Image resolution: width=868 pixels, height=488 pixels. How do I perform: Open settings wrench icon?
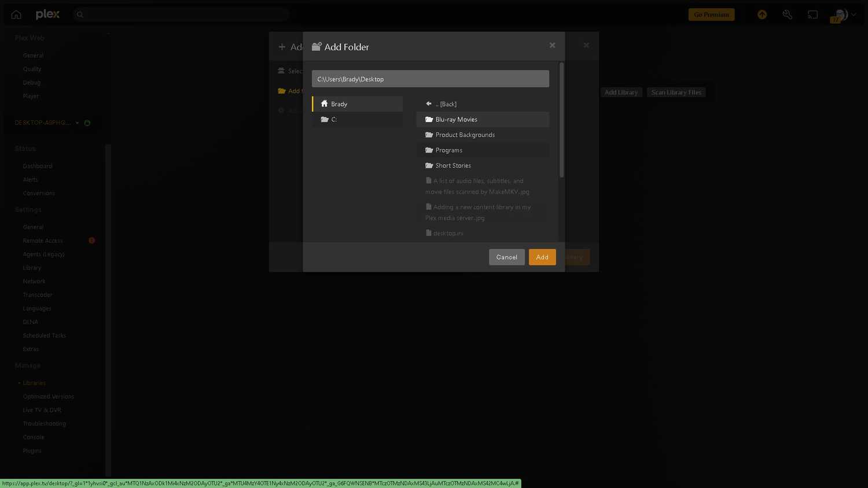(x=788, y=14)
